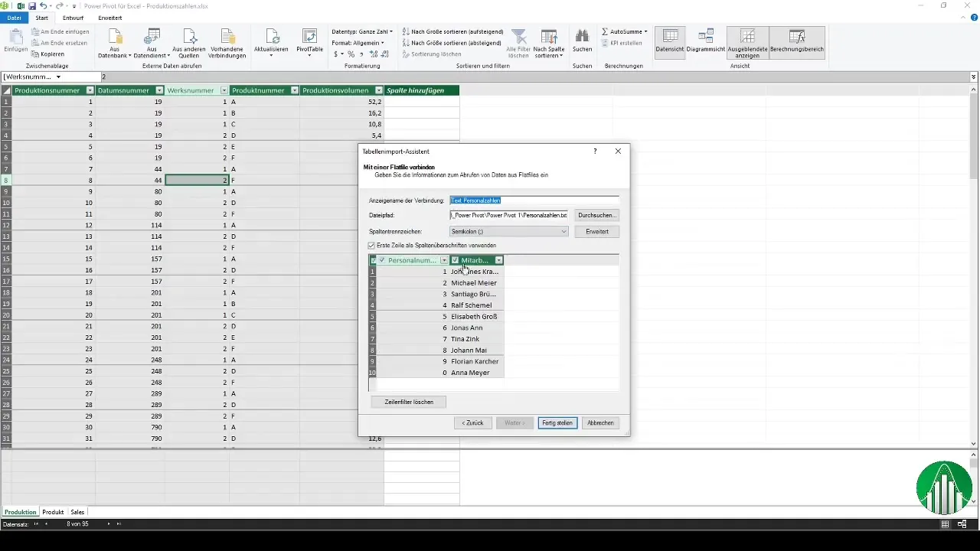This screenshot has height=551, width=980.
Task: Click 'Anna Meyer' in preview grid
Action: pyautogui.click(x=471, y=373)
